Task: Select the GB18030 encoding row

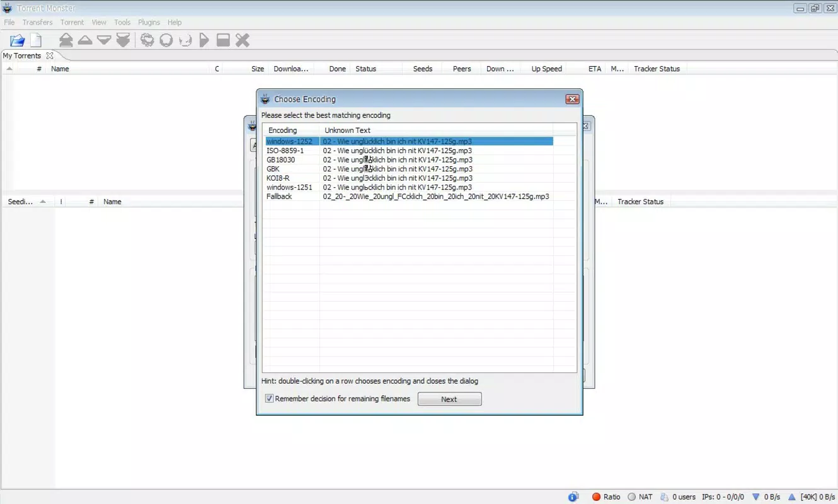Action: pos(410,160)
